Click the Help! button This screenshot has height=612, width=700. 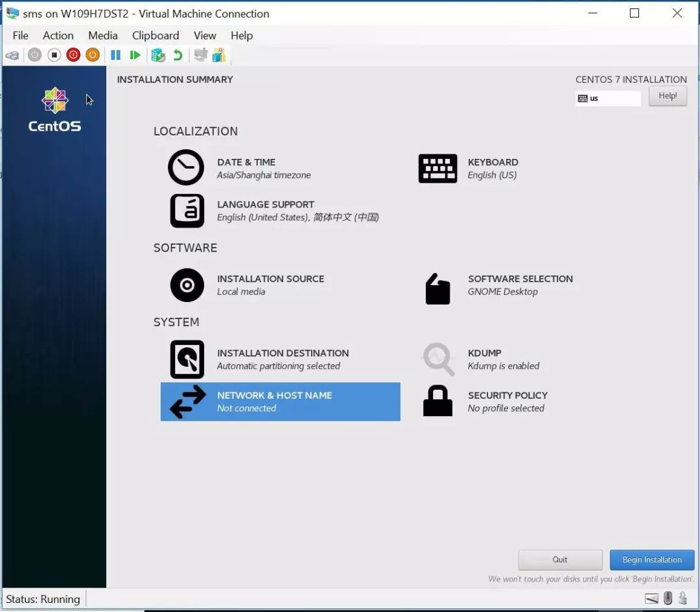click(x=668, y=96)
